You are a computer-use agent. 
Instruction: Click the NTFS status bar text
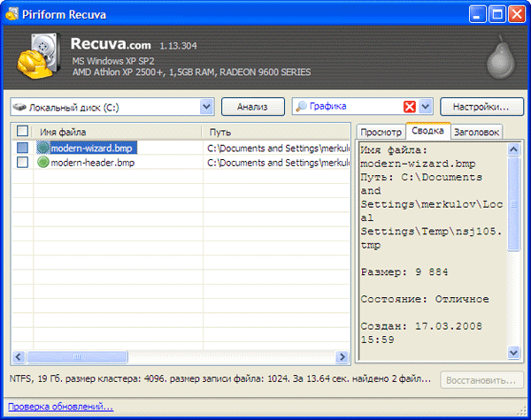pyautogui.click(x=220, y=378)
